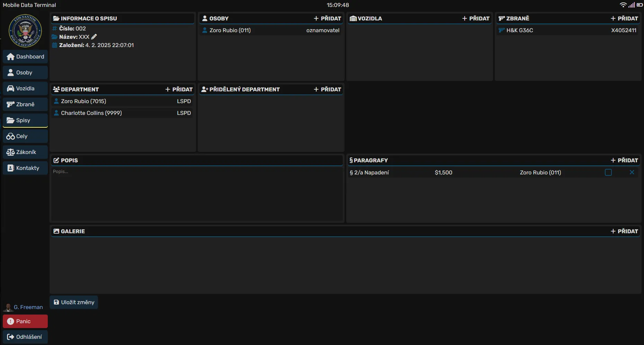Click the person icon beside sidebar Osoby
The image size is (644, 345).
pyautogui.click(x=11, y=73)
